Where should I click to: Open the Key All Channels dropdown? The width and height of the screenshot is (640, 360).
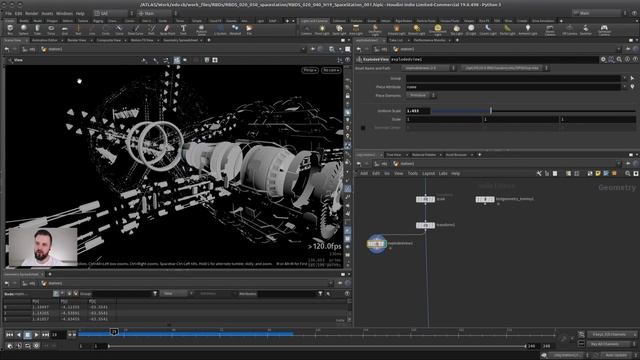pos(611,344)
